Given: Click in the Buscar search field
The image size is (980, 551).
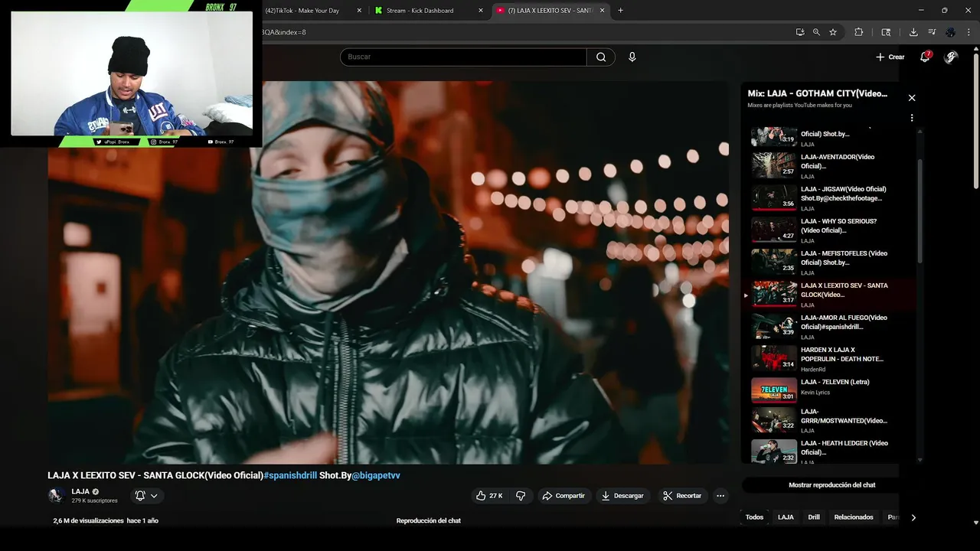Looking at the screenshot, I should (x=463, y=57).
